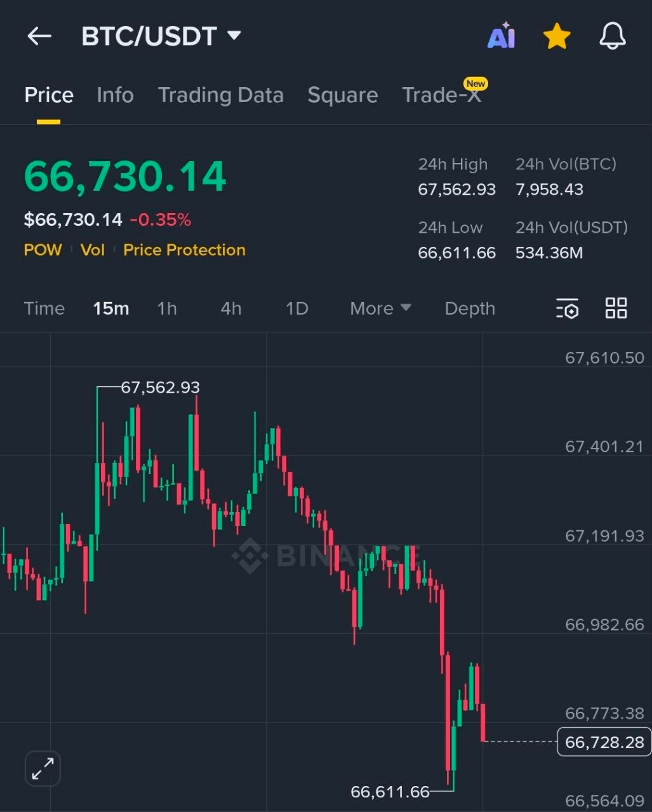Expand chart to fullscreen
652x812 pixels.
[43, 769]
